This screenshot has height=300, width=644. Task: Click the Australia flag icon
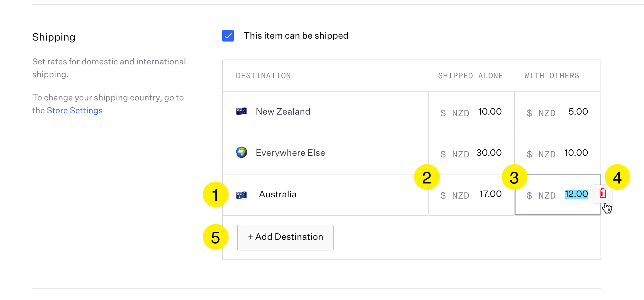tap(241, 195)
